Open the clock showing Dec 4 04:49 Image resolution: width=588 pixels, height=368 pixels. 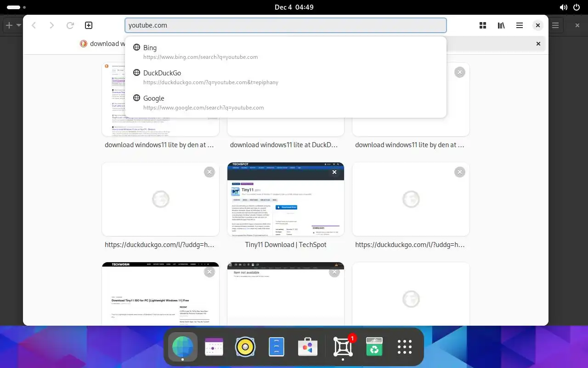pos(294,7)
